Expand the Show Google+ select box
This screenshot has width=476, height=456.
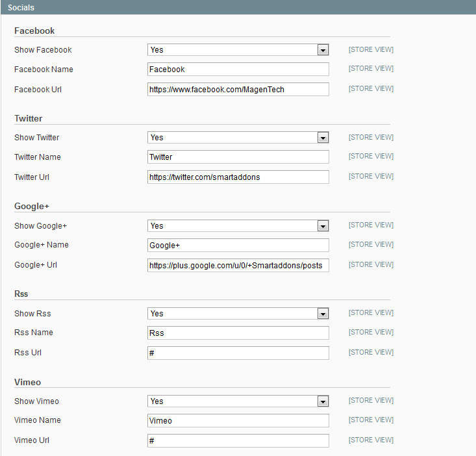tap(238, 226)
